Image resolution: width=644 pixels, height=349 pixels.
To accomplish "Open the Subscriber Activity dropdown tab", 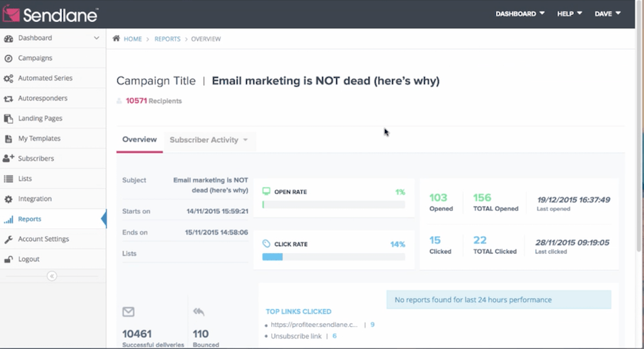I will click(209, 140).
